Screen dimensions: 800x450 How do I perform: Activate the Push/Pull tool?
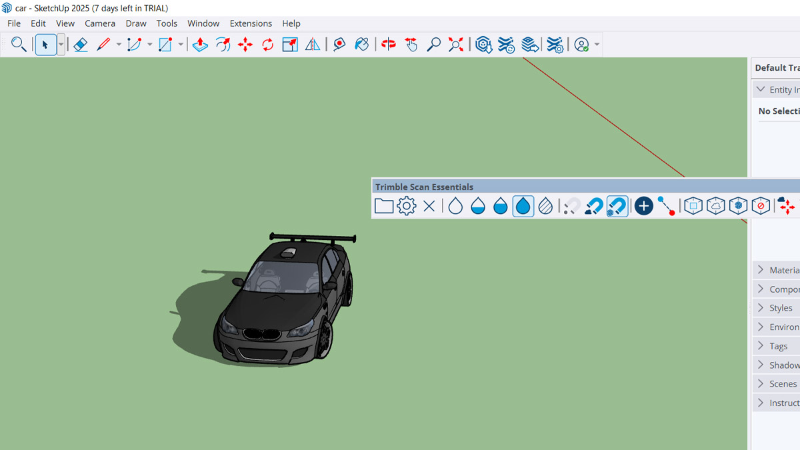[200, 45]
